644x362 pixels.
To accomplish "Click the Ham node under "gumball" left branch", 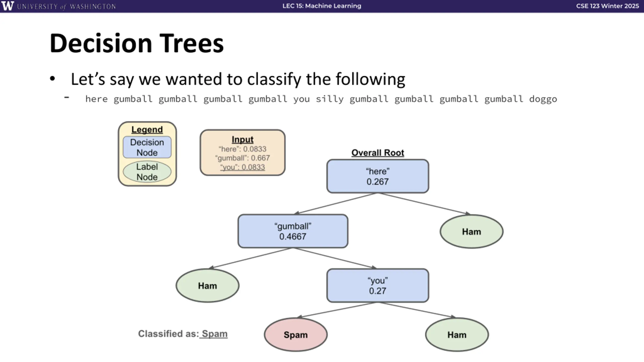I will click(207, 286).
